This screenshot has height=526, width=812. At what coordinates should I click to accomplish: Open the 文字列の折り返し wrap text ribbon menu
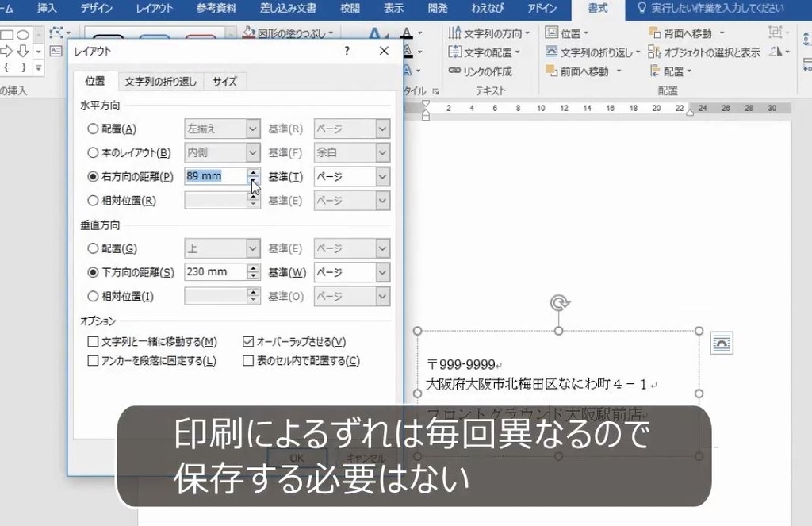click(x=592, y=52)
